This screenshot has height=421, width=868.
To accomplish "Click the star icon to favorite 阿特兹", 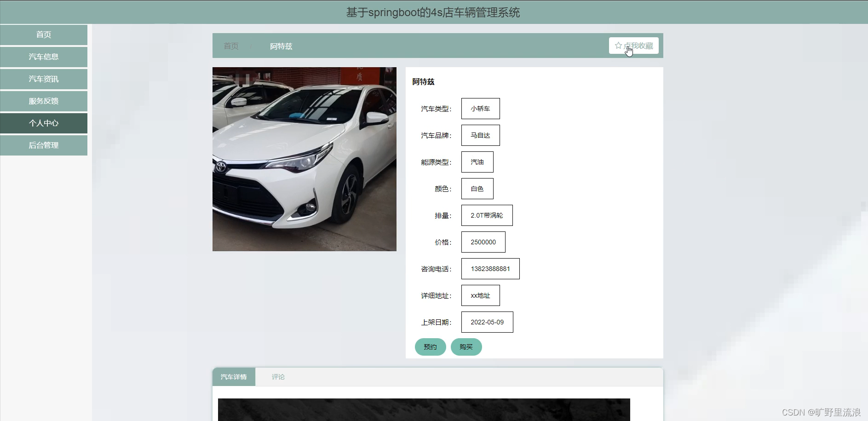I will pos(618,46).
